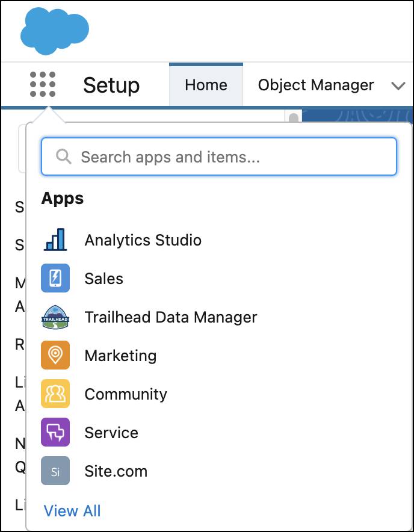This screenshot has width=414, height=532.
Task: Click the purple Service chat icon
Action: pyautogui.click(x=55, y=432)
